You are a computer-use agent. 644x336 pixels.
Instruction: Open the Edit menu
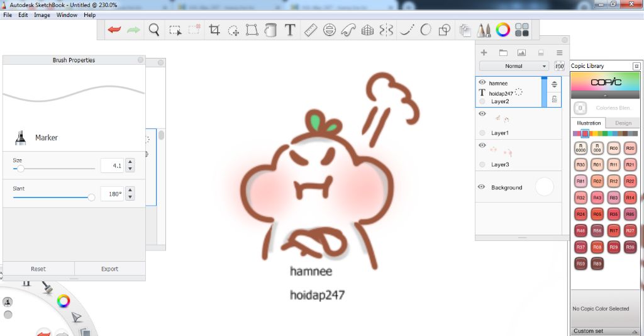click(23, 15)
